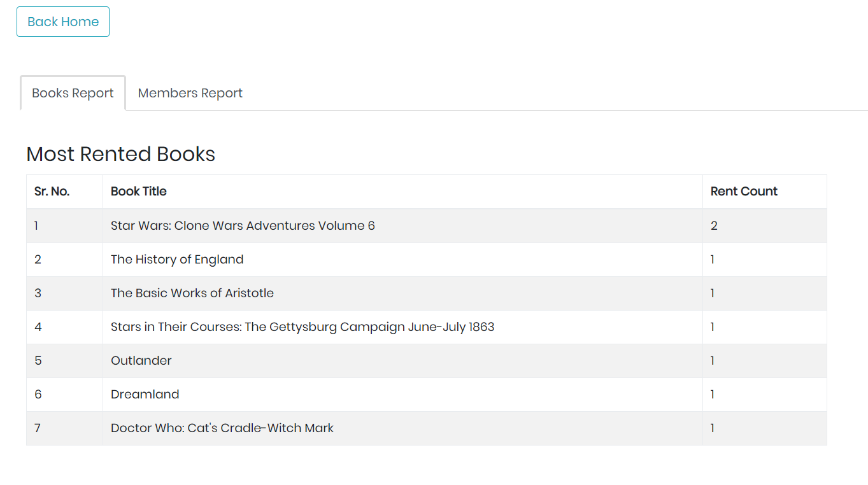Click the Most Rented Books heading
The image size is (868, 485).
[121, 154]
